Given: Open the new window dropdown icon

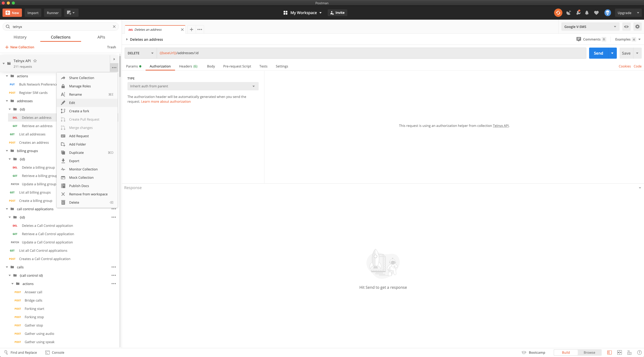Looking at the screenshot, I should tap(71, 13).
